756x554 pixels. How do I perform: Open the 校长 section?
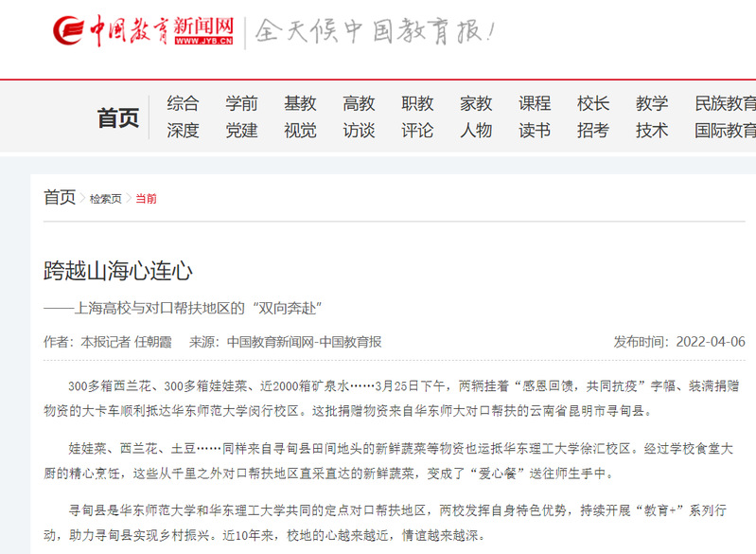point(593,103)
